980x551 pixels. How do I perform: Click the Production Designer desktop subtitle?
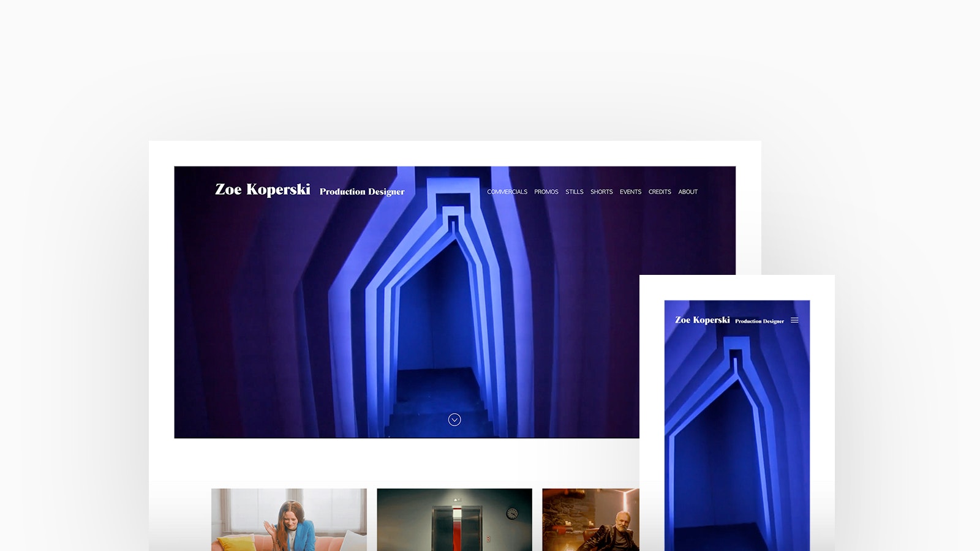(362, 192)
